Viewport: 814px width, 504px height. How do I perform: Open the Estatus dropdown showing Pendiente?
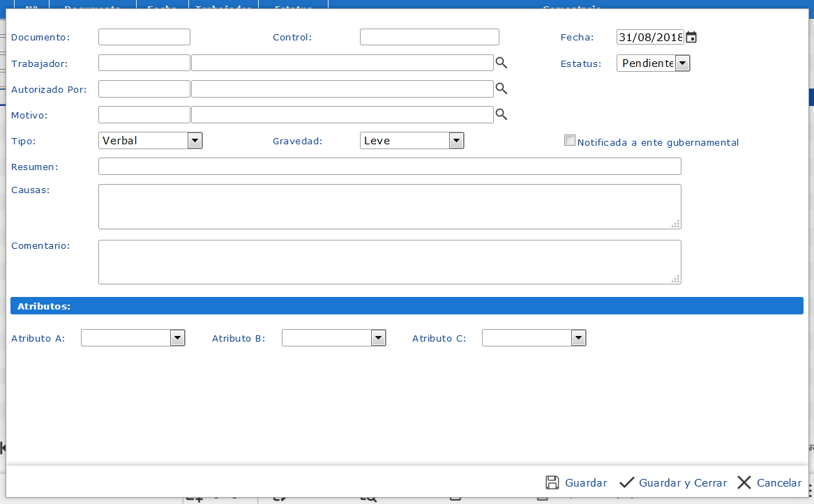[x=653, y=63]
